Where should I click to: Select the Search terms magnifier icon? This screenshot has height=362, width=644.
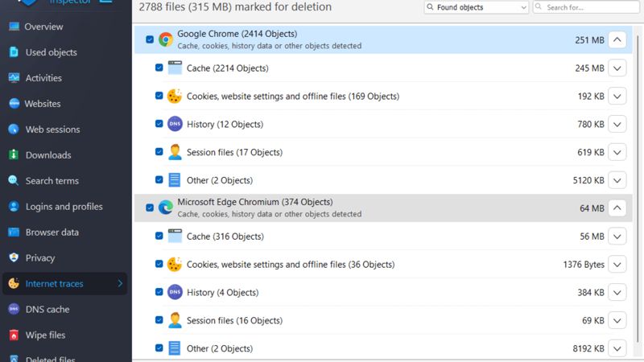(x=14, y=180)
